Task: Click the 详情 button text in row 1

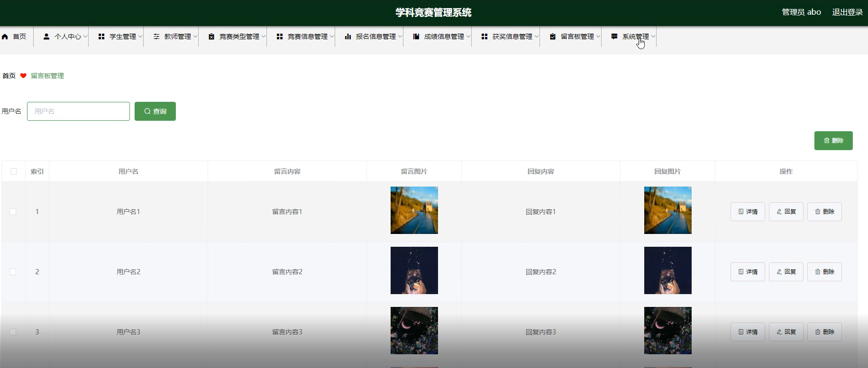Action: 752,212
